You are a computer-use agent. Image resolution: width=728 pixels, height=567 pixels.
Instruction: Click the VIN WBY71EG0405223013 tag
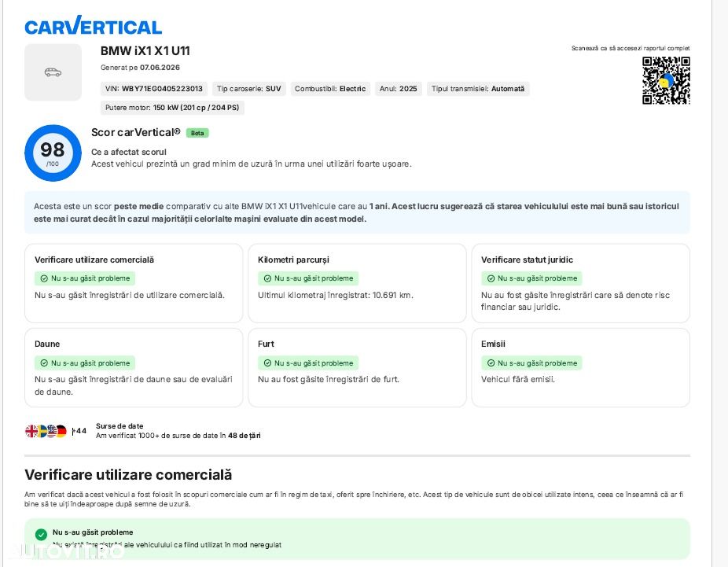(x=153, y=89)
